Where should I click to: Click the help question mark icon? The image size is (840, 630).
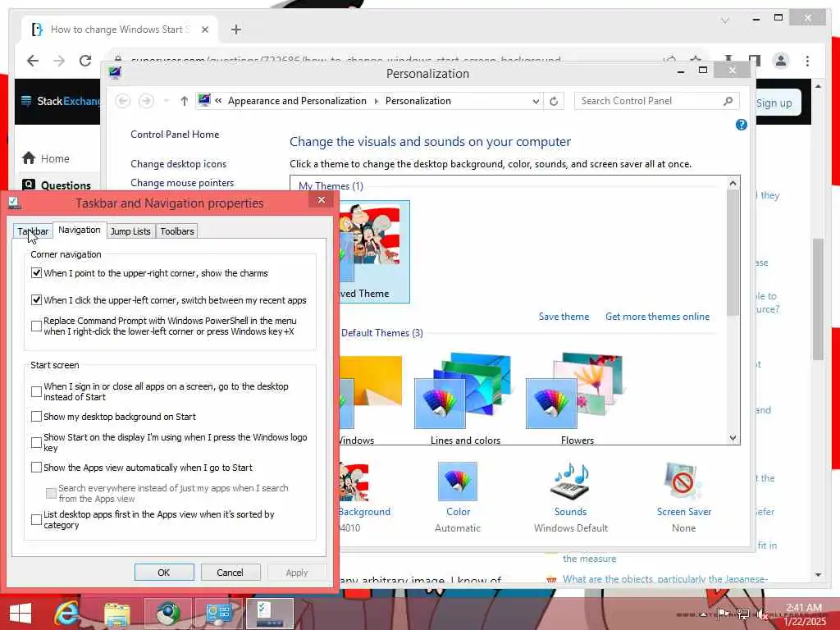[x=741, y=125]
